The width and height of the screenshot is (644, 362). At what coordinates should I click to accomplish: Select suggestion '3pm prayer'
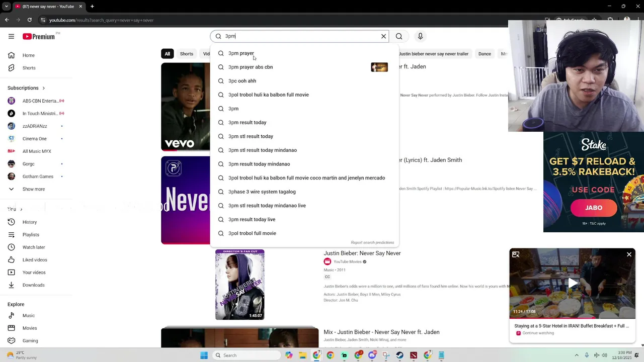pyautogui.click(x=304, y=53)
